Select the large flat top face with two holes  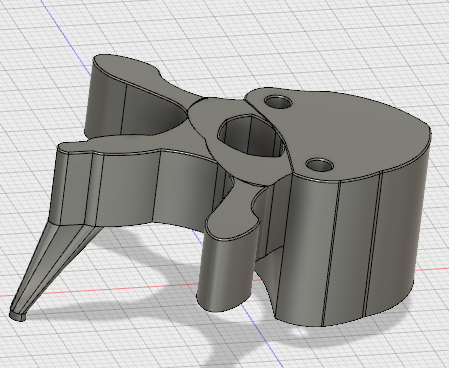(347, 133)
